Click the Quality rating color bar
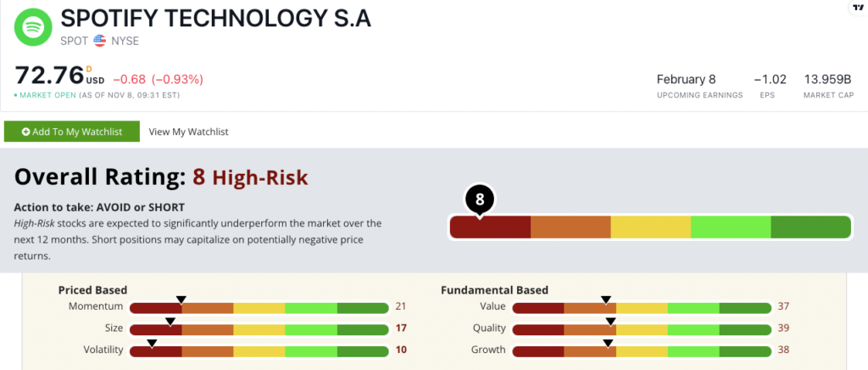 coord(642,329)
